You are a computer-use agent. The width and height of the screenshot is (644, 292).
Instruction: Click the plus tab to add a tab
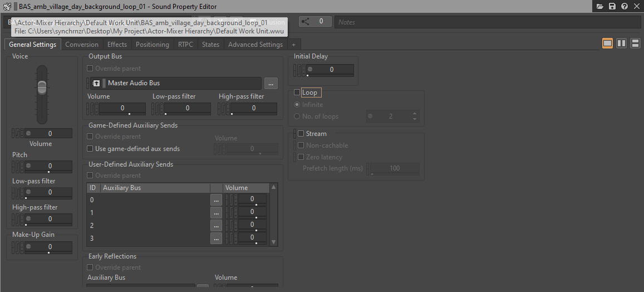pyautogui.click(x=294, y=45)
